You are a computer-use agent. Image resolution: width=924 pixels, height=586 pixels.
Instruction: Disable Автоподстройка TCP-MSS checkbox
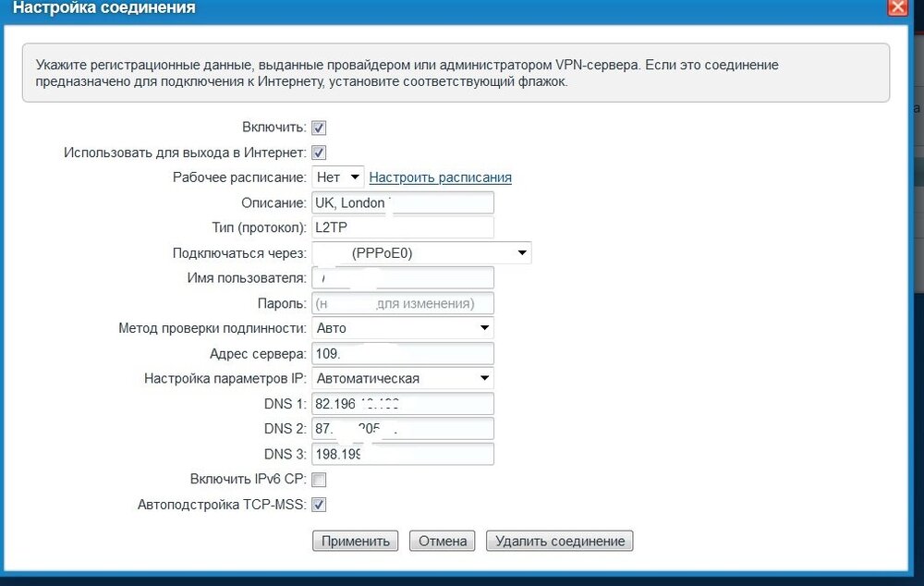pos(319,505)
